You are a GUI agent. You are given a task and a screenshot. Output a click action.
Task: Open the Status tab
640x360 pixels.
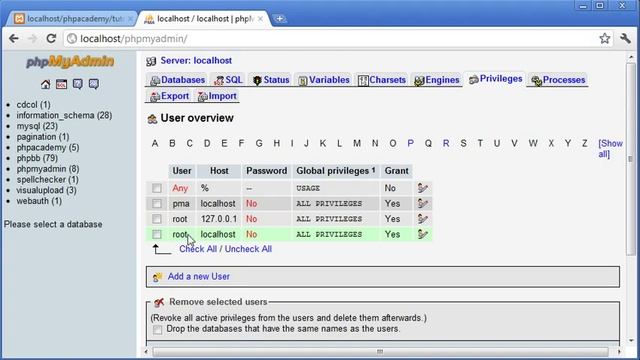click(x=271, y=80)
